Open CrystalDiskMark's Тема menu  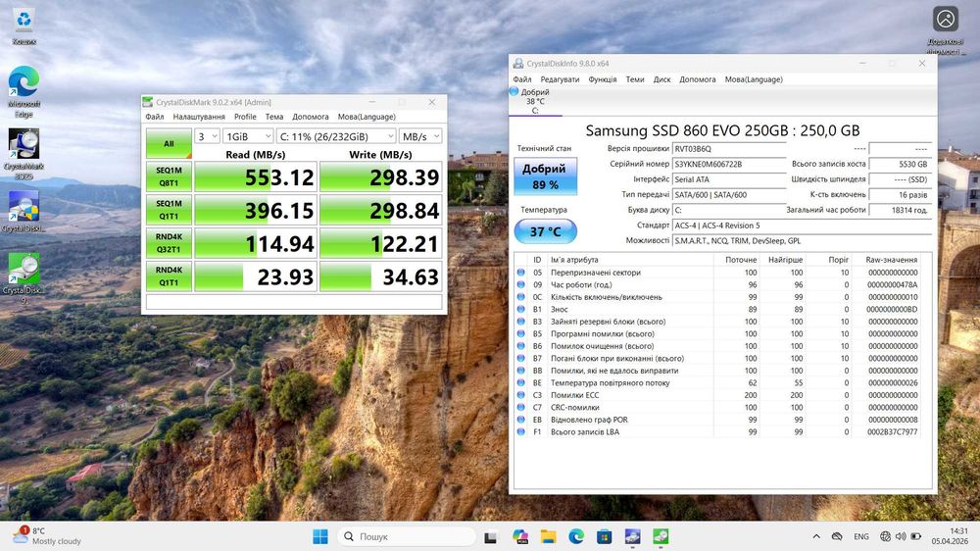point(274,117)
